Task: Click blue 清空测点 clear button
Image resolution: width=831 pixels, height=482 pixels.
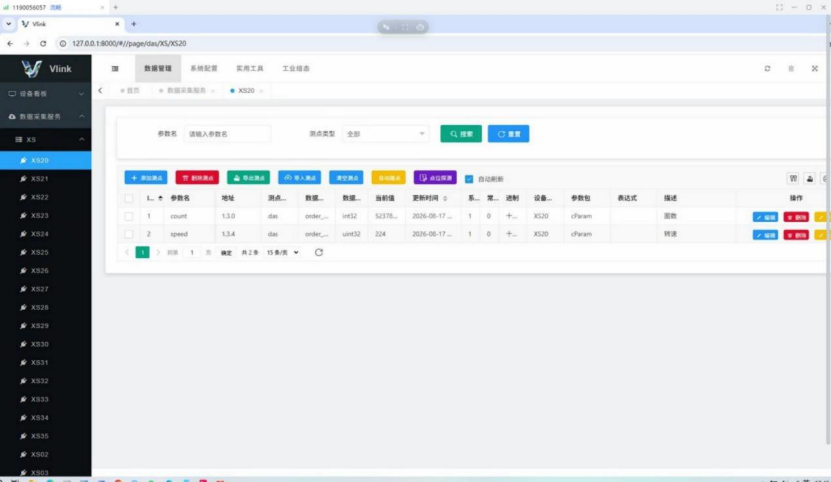Action: point(346,178)
